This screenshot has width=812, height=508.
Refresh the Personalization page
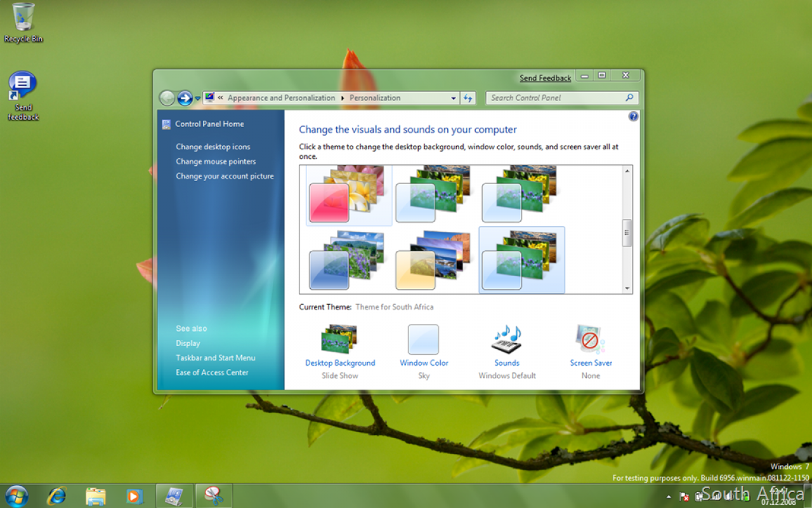(468, 98)
